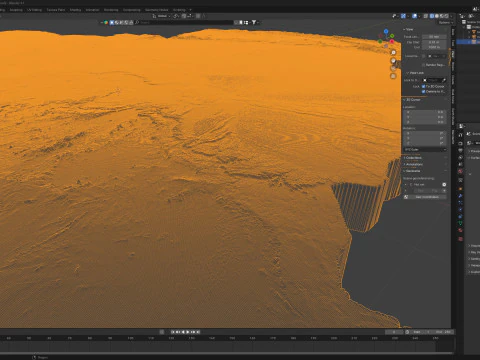Click the play animation button
This screenshot has width=480, height=360.
(x=188, y=332)
